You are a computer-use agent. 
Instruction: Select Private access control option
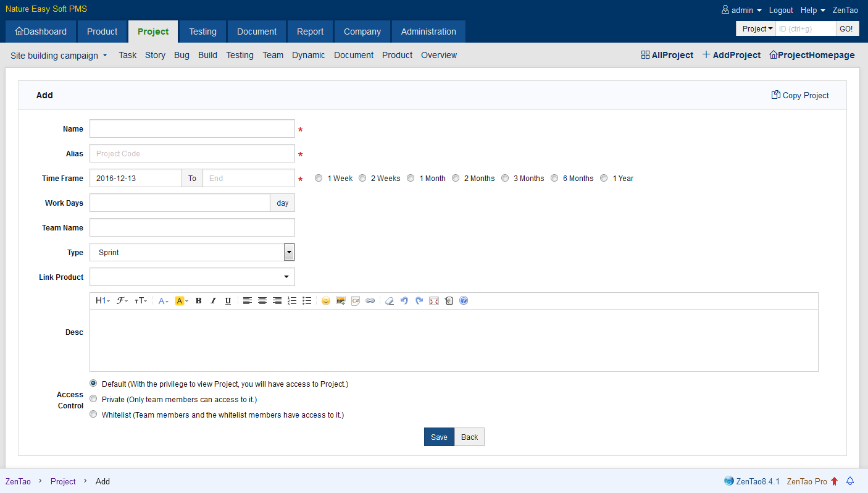pos(94,399)
